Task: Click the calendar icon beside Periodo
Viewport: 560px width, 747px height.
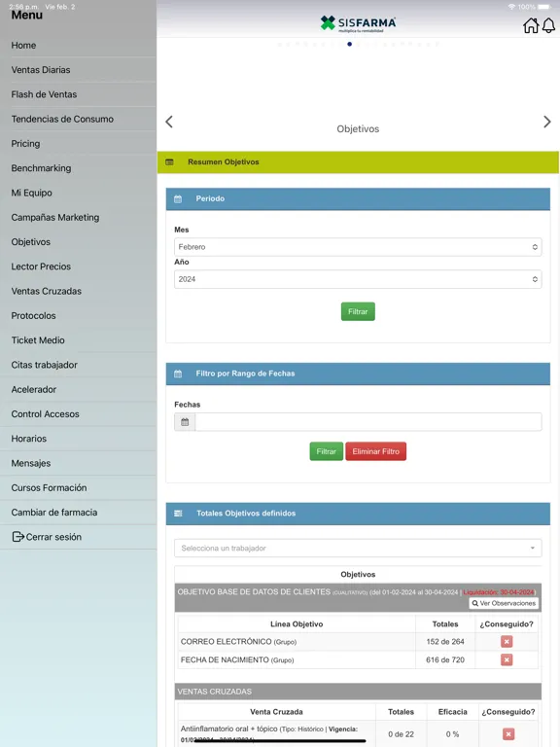Action: pos(178,198)
